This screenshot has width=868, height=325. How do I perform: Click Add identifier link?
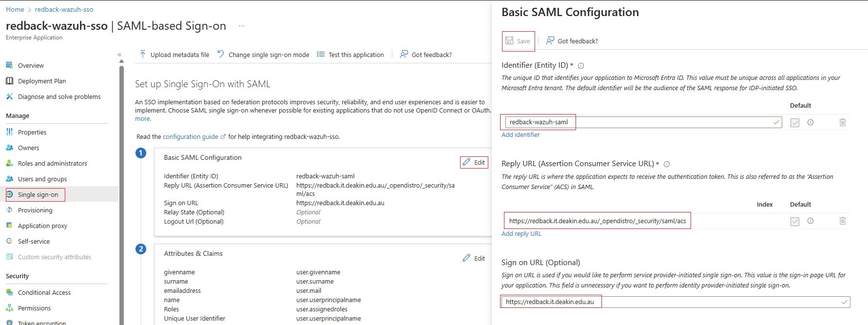point(521,135)
